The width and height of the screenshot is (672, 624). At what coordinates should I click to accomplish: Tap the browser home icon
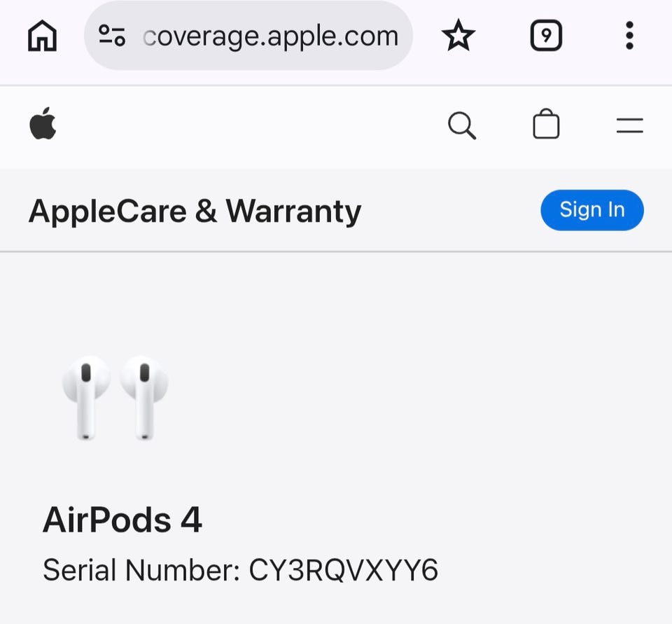(x=42, y=36)
